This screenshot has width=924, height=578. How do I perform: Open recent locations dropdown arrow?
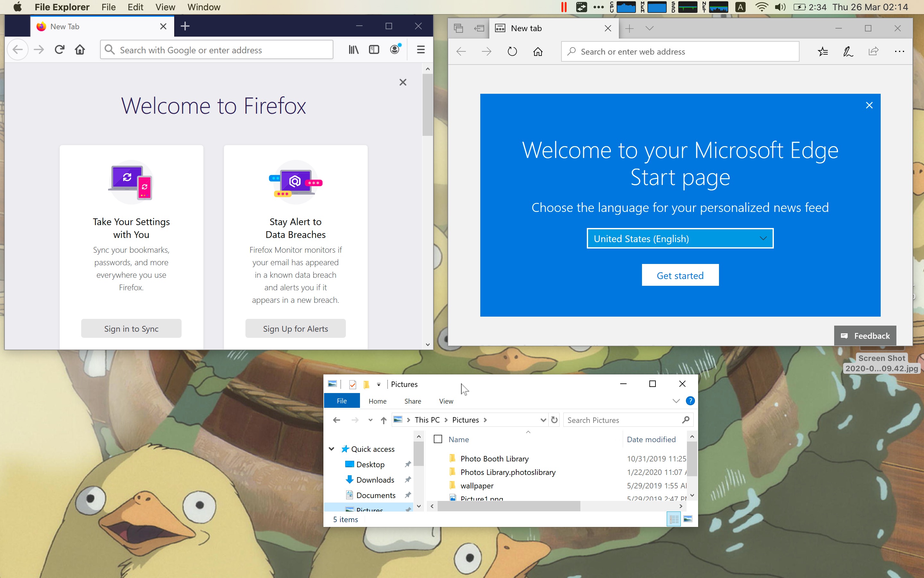point(370,420)
